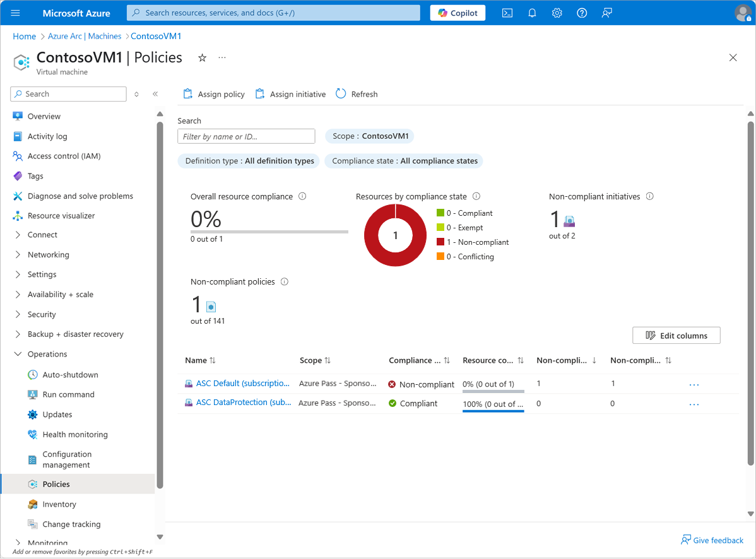Click the global search resources box
Screen dimensions: 756x559
pyautogui.click(x=273, y=13)
